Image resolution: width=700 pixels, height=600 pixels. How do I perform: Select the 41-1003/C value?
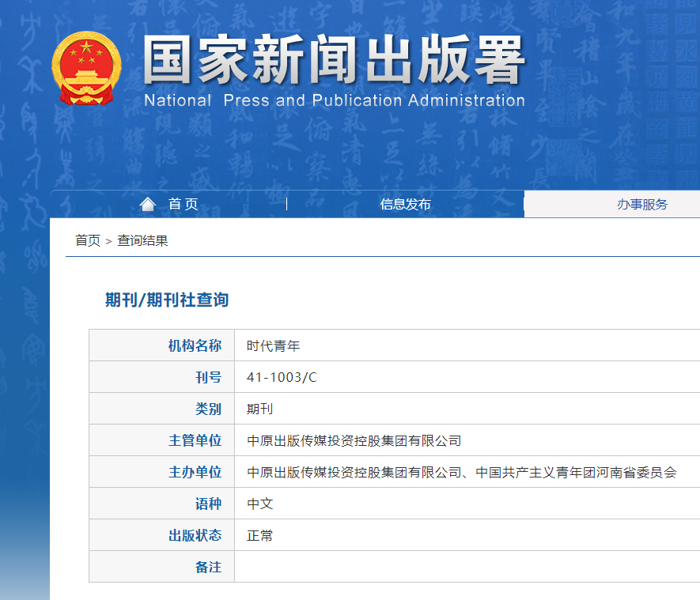(x=282, y=377)
